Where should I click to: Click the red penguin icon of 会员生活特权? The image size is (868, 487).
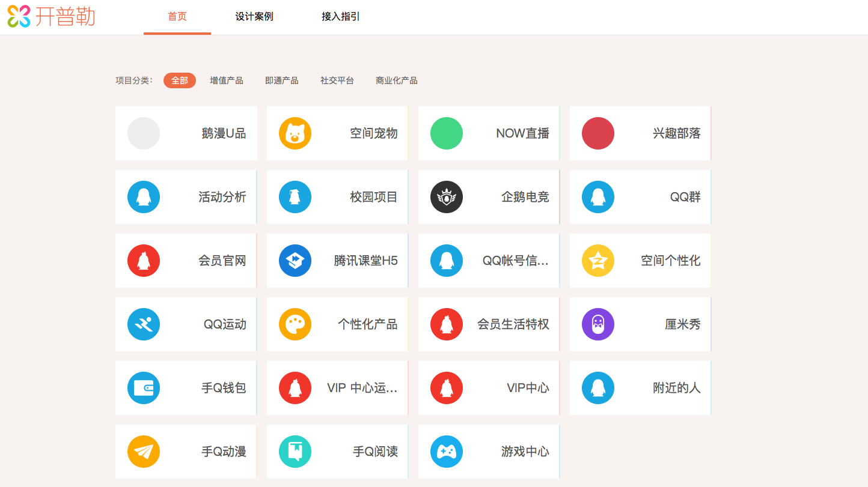click(x=447, y=324)
